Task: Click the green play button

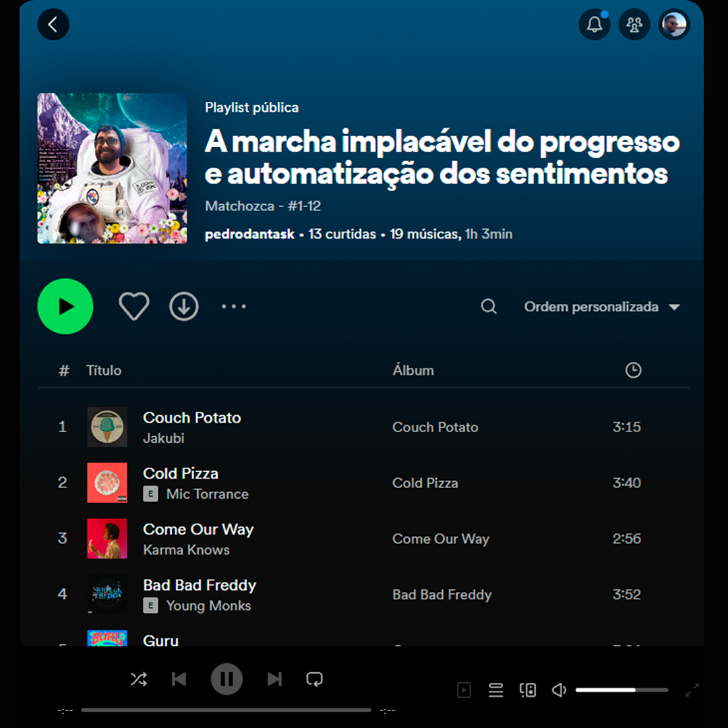Action: pos(65,307)
